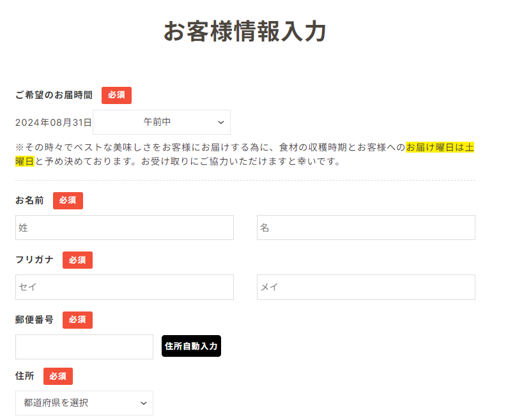Click the 郵便番号 label
Image resolution: width=508 pixels, height=420 pixels.
tap(35, 320)
